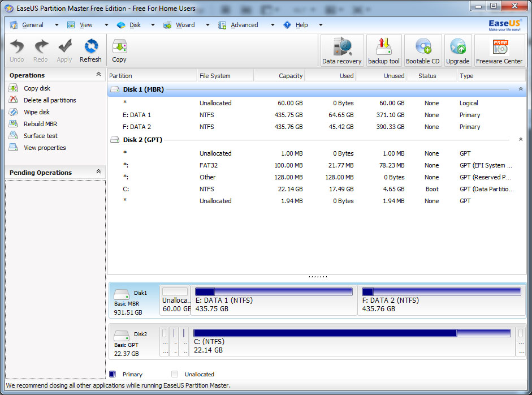Open the Advanced menu
Screen dimensions: 532x395
point(244,25)
